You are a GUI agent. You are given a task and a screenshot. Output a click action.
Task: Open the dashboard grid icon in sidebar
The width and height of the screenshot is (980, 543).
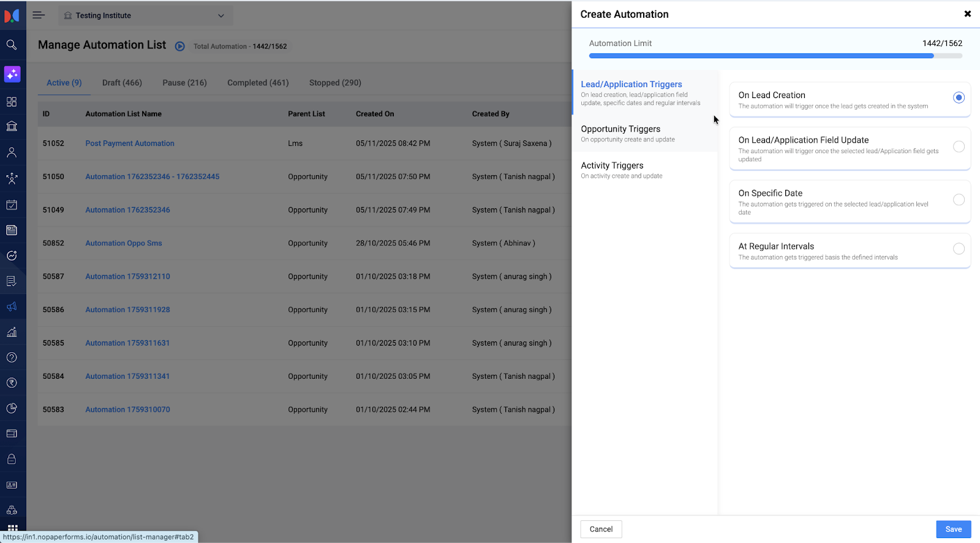coord(12,102)
